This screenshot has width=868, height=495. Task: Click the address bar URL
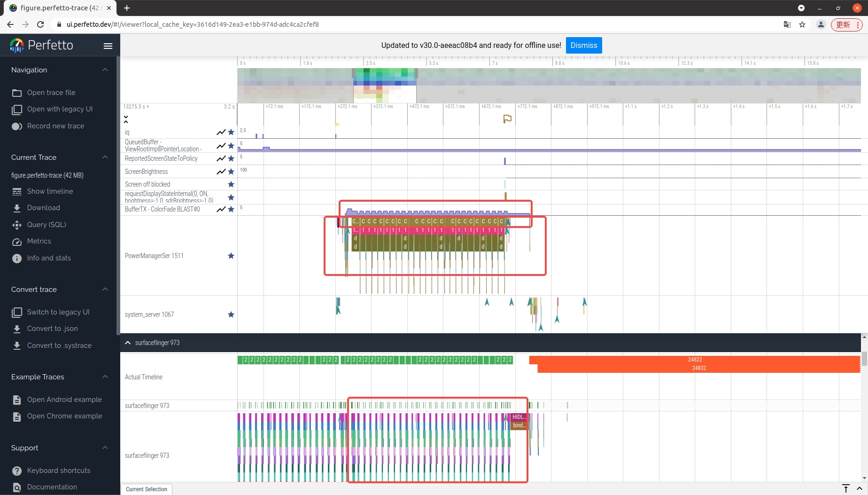coord(192,24)
